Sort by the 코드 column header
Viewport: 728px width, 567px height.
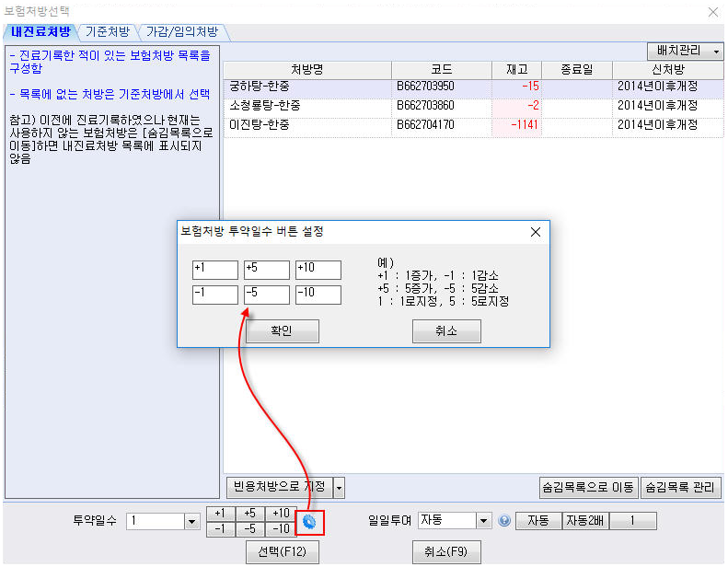442,70
